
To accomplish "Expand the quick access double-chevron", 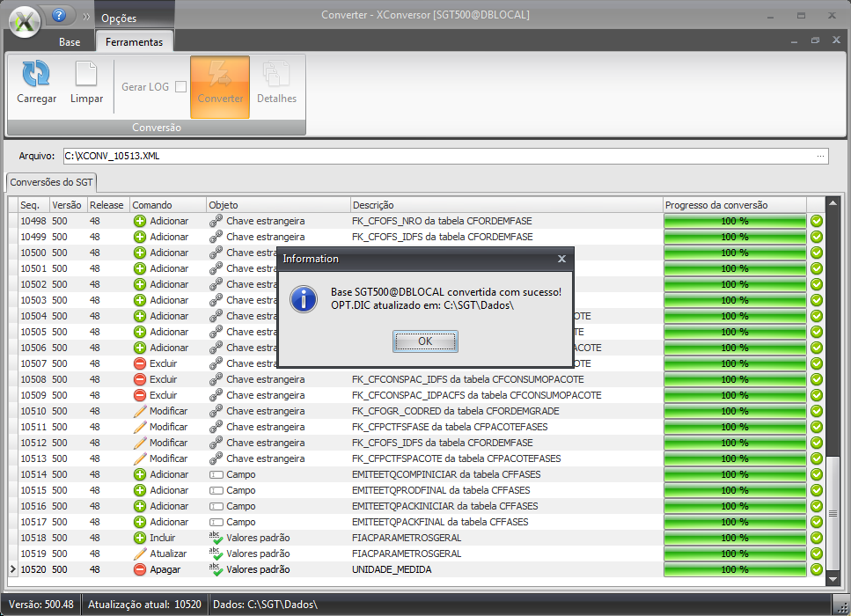I will 86,17.
